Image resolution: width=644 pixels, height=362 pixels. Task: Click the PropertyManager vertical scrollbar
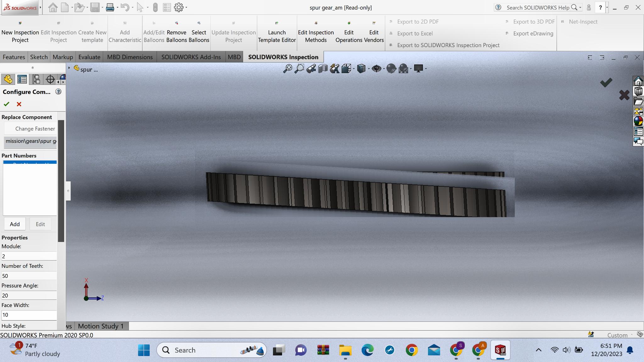click(x=61, y=181)
